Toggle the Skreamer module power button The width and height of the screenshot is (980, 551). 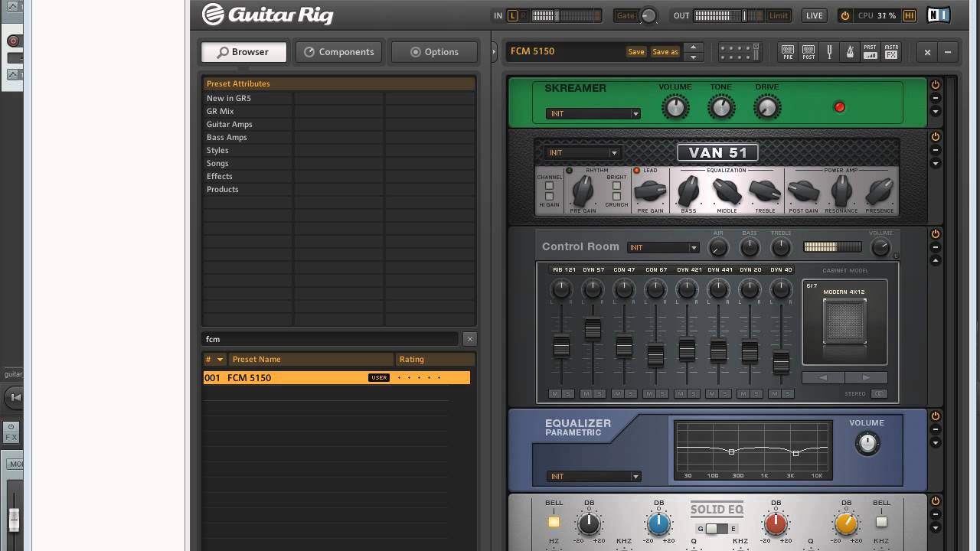935,85
